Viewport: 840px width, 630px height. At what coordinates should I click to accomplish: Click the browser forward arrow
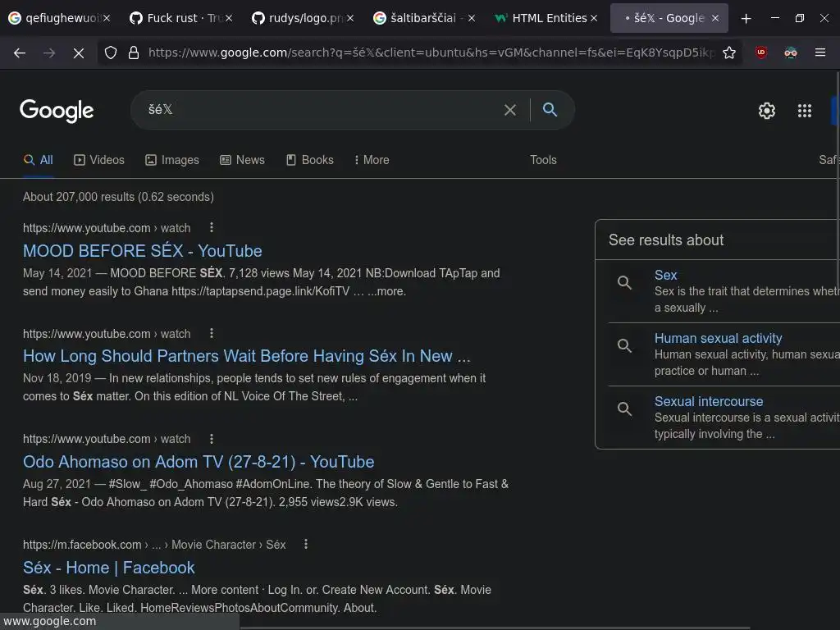tap(49, 52)
